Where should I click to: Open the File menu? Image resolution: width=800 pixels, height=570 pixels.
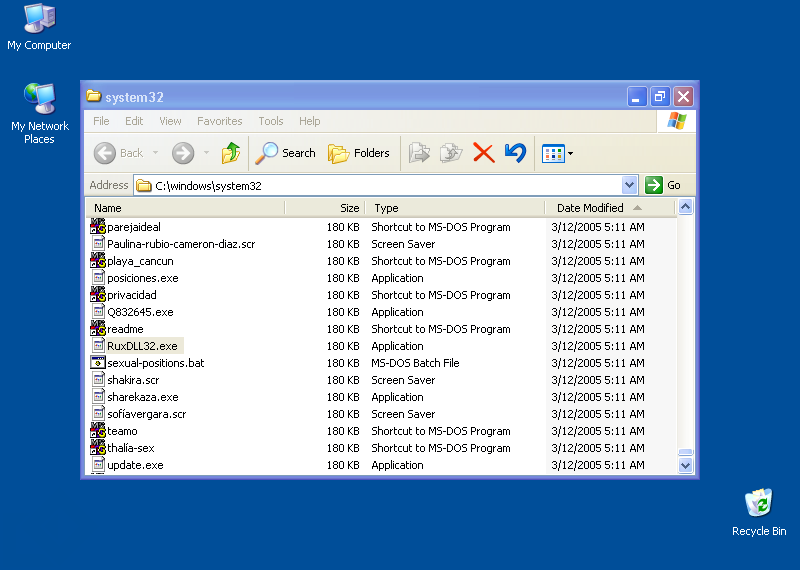[101, 121]
